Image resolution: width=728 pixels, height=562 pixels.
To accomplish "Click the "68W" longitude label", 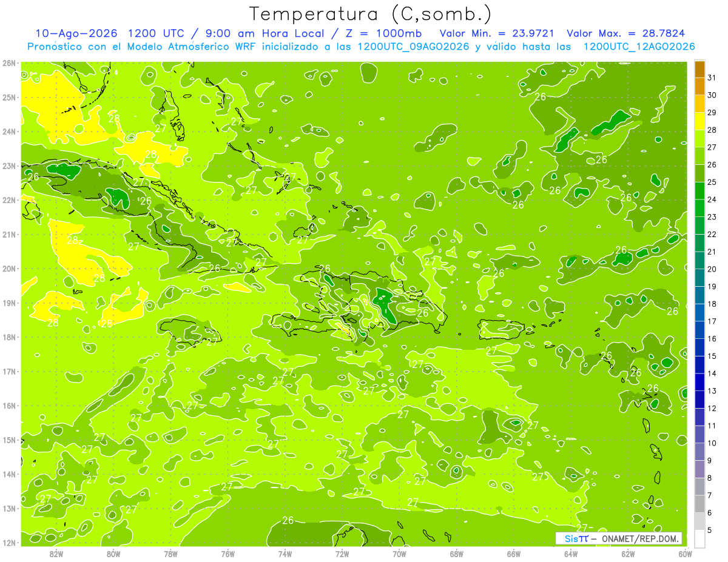I will click(456, 553).
